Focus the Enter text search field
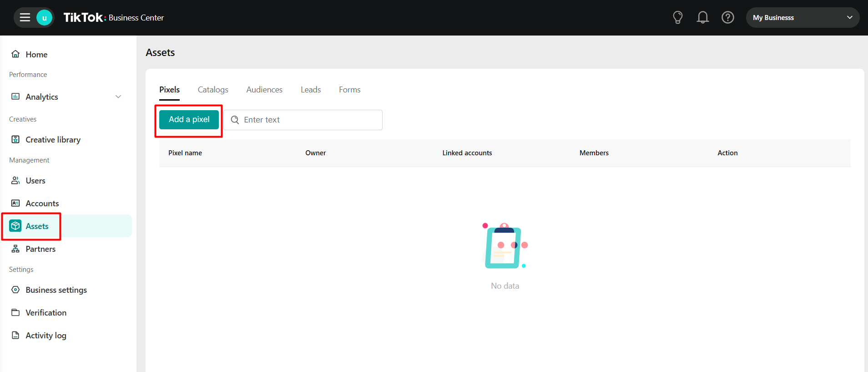This screenshot has height=372, width=868. [x=309, y=120]
